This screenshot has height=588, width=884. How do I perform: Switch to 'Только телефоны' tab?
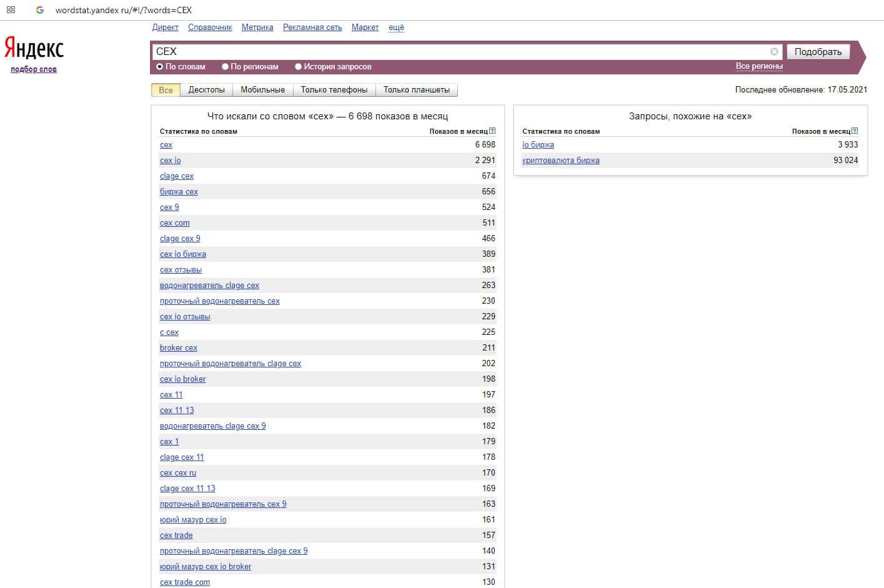pyautogui.click(x=334, y=90)
